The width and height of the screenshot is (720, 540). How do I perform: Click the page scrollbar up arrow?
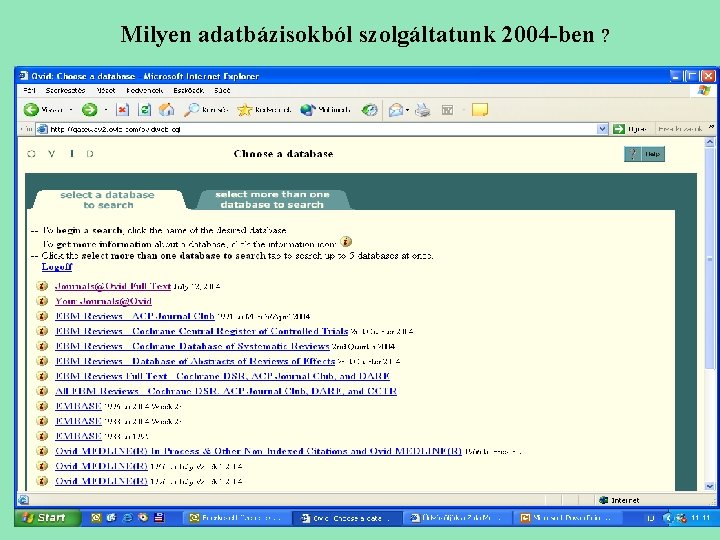point(709,142)
